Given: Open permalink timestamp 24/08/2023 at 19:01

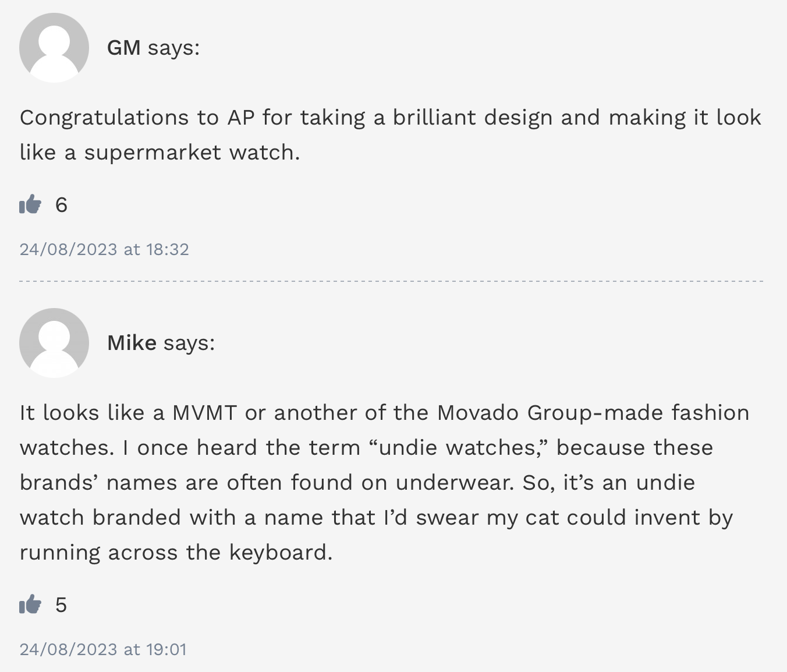Looking at the screenshot, I should pos(103,649).
